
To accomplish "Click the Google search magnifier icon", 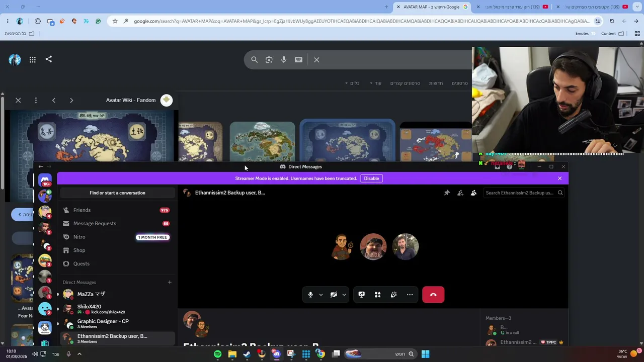I will pyautogui.click(x=255, y=60).
